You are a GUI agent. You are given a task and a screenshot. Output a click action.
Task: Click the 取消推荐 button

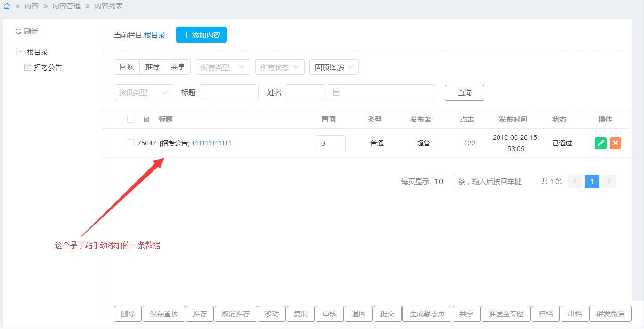pos(236,314)
